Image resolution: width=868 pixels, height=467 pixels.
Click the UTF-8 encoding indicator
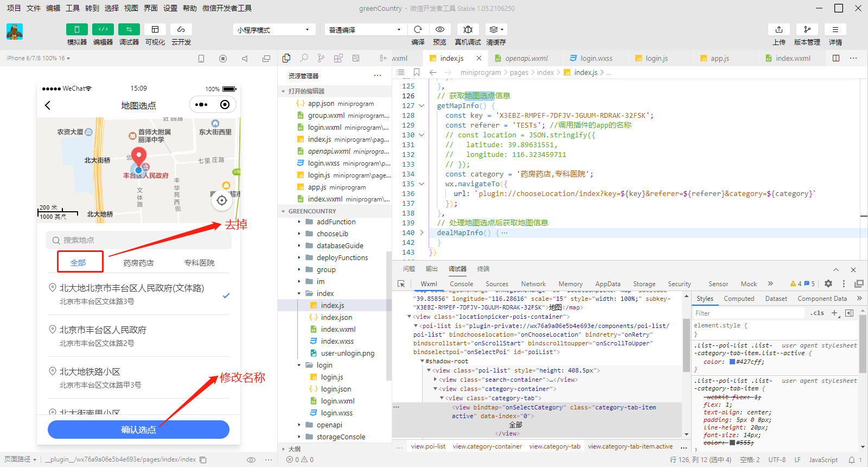777,460
